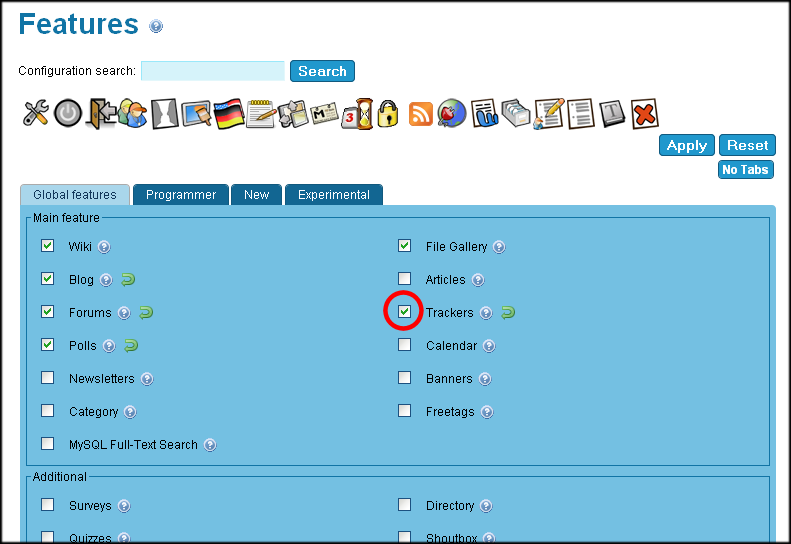Open the login door icon

tap(100, 113)
